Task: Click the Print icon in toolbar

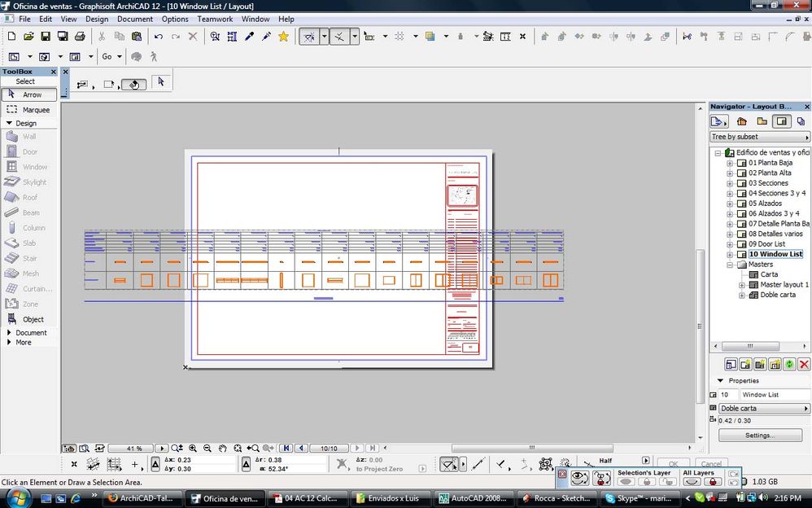Action: 80,37
